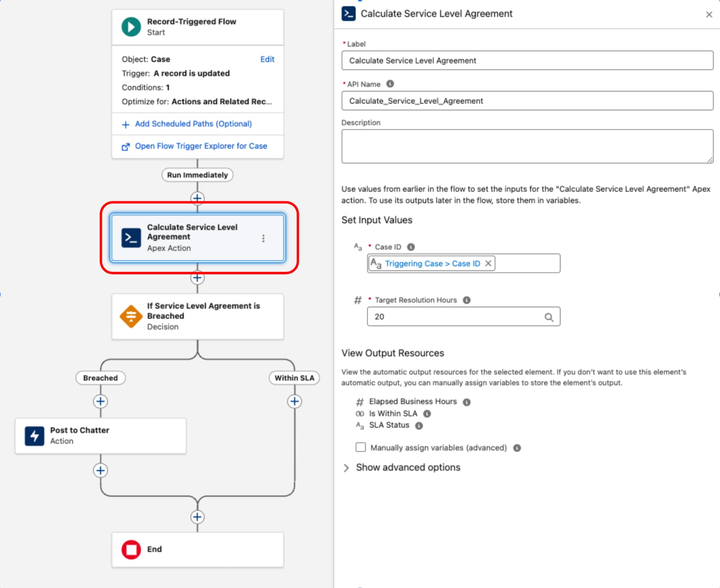Click the Label input field

(x=527, y=61)
